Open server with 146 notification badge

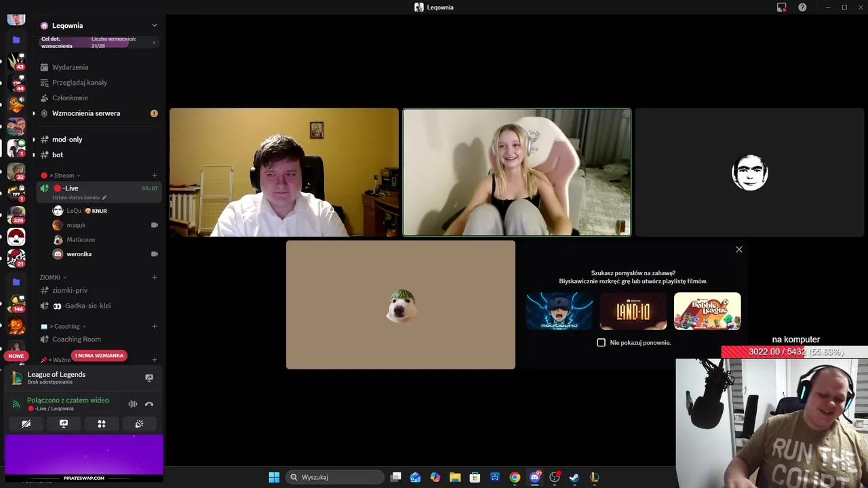tap(16, 304)
